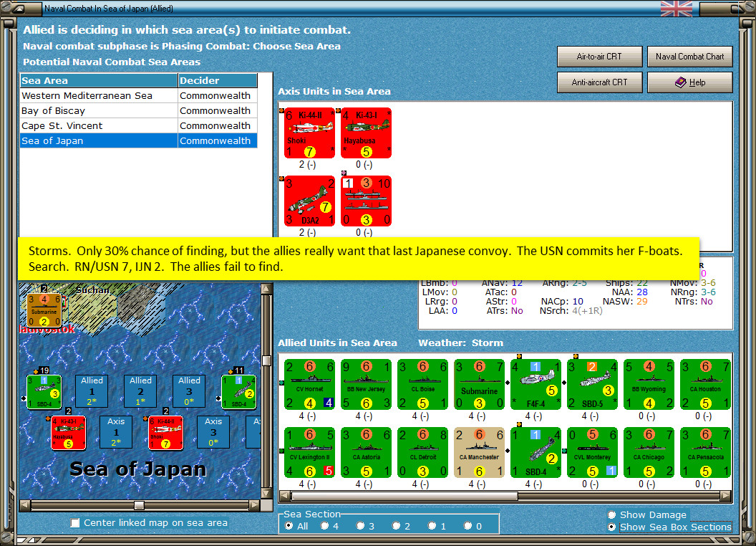The height and width of the screenshot is (546, 756).
Task: Click the map horizontal scrollbar thumb
Action: coord(139,505)
